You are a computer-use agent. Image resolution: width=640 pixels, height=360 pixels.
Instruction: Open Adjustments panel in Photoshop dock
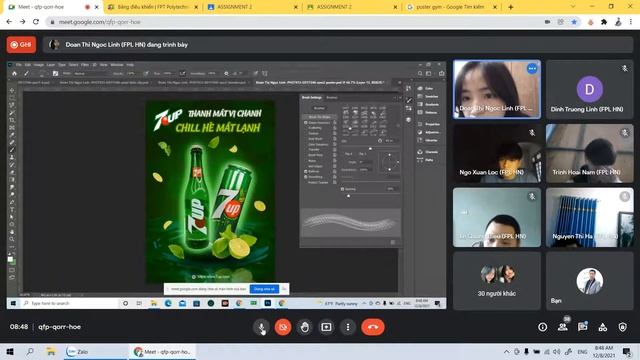click(429, 132)
